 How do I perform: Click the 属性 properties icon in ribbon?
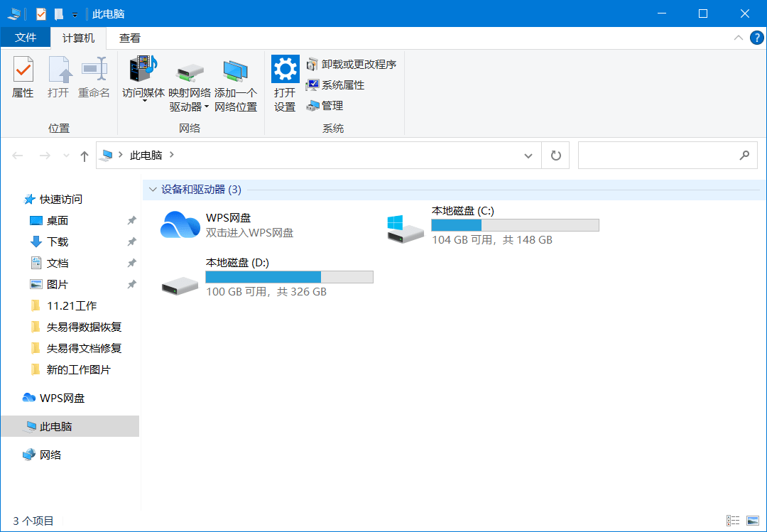click(23, 77)
